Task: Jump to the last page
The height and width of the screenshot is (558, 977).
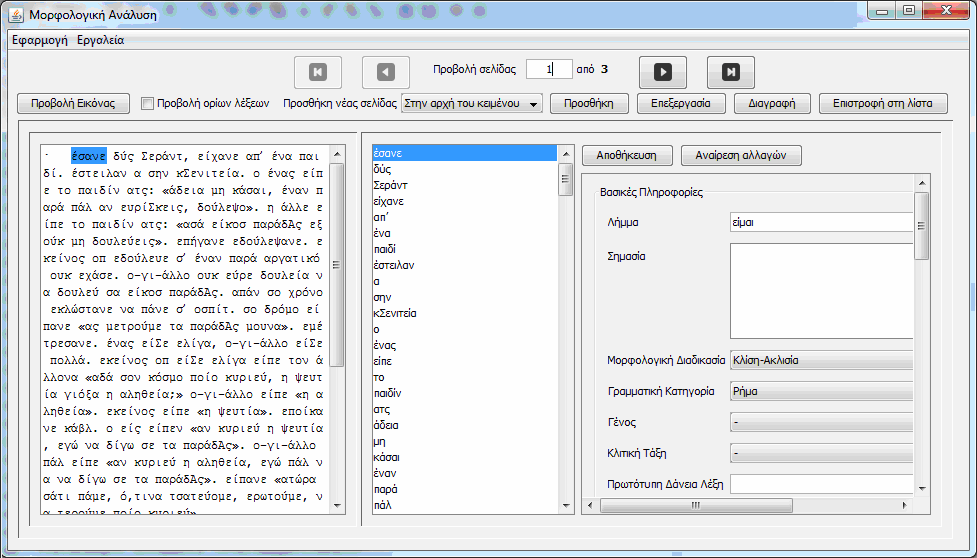Action: click(731, 72)
